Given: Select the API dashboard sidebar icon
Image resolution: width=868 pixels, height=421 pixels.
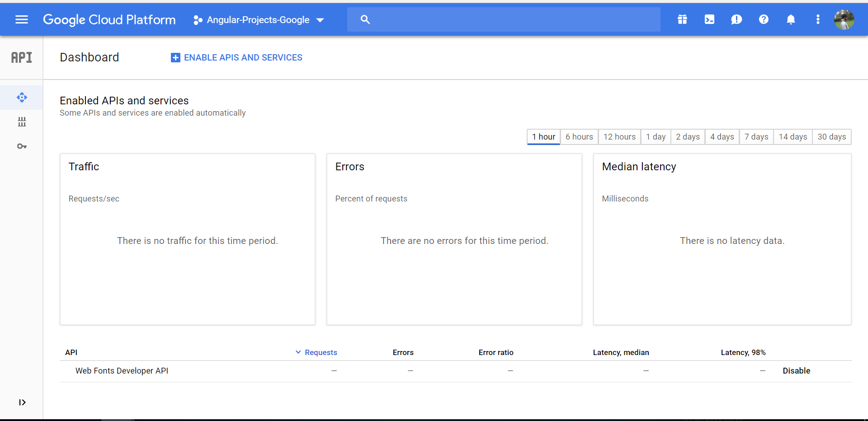Looking at the screenshot, I should click(22, 98).
